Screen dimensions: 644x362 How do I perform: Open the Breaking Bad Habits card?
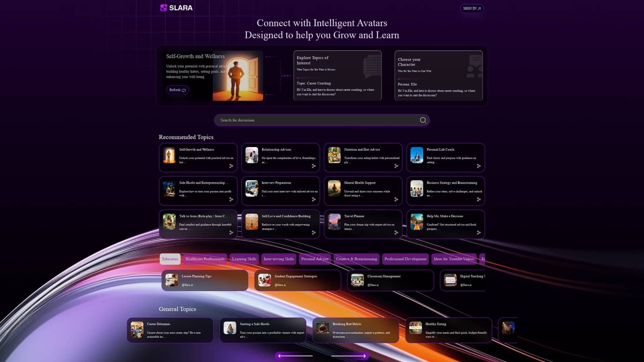coord(356,330)
